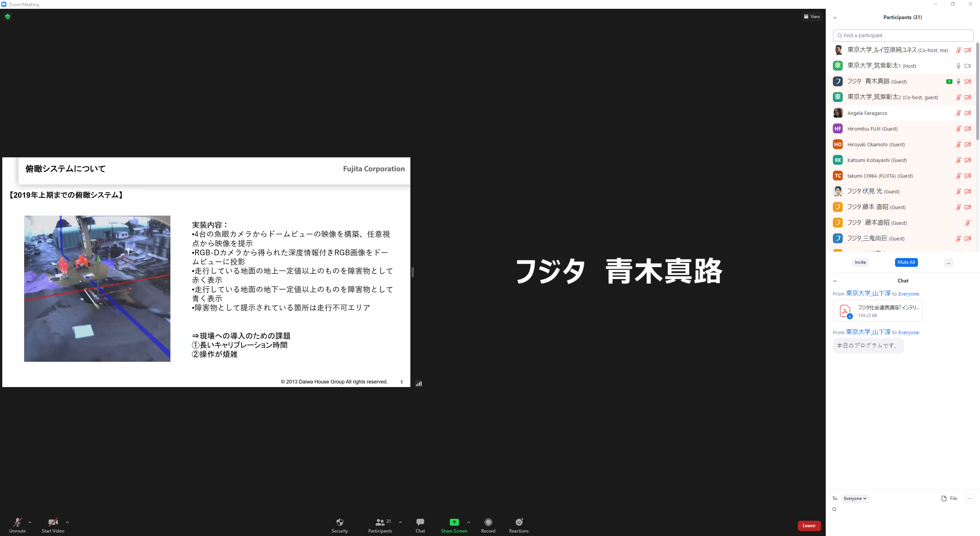Image resolution: width=980 pixels, height=536 pixels.
Task: Click the Unmute microphone icon
Action: pyautogui.click(x=17, y=522)
